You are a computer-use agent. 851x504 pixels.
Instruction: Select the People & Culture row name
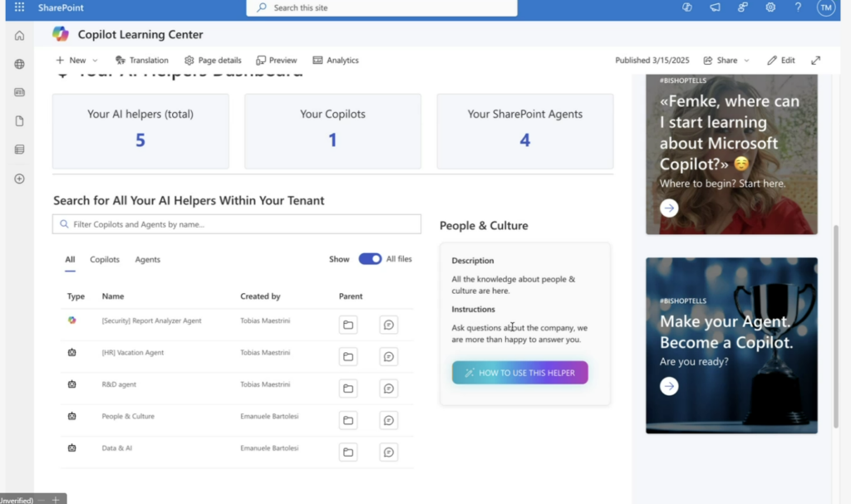point(128,416)
